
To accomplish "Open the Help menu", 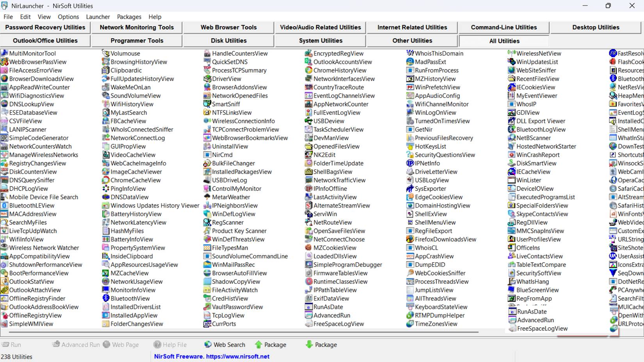I will (155, 17).
